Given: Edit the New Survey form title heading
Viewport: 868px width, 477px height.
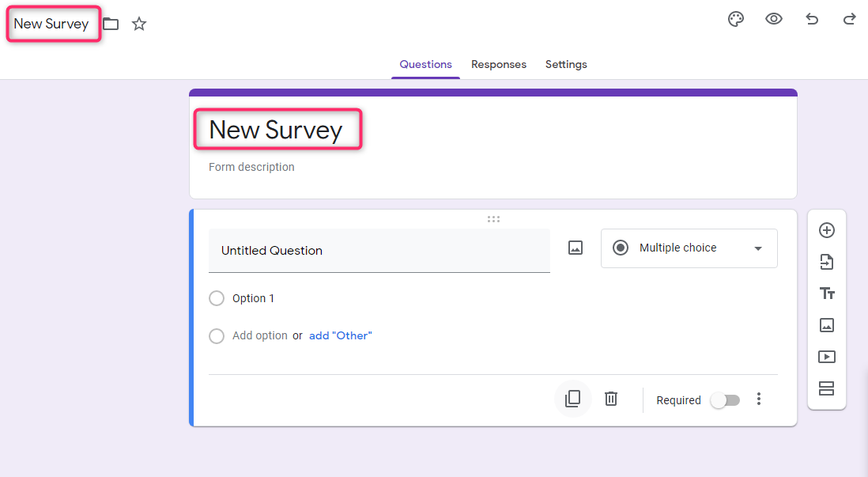Looking at the screenshot, I should [x=276, y=131].
